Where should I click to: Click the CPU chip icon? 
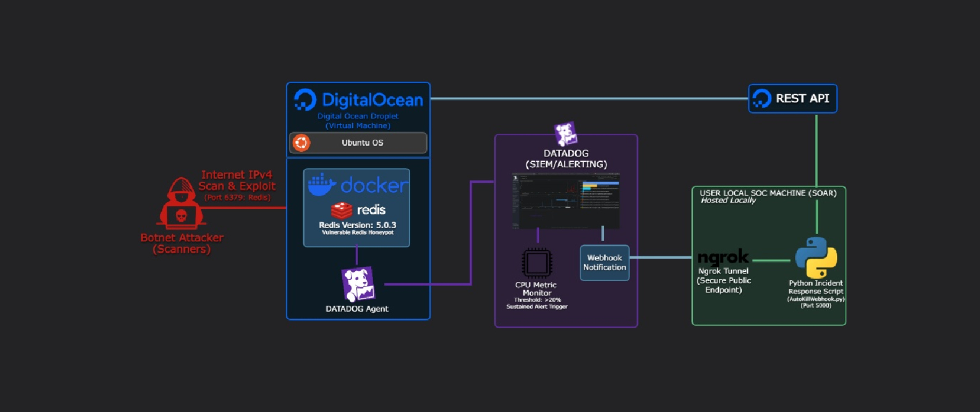[x=537, y=263]
